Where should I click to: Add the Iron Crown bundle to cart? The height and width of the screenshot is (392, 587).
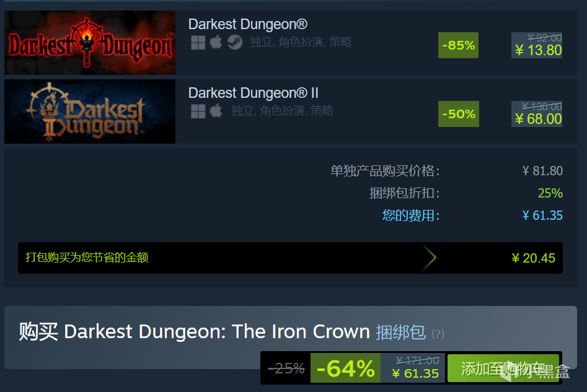503,368
